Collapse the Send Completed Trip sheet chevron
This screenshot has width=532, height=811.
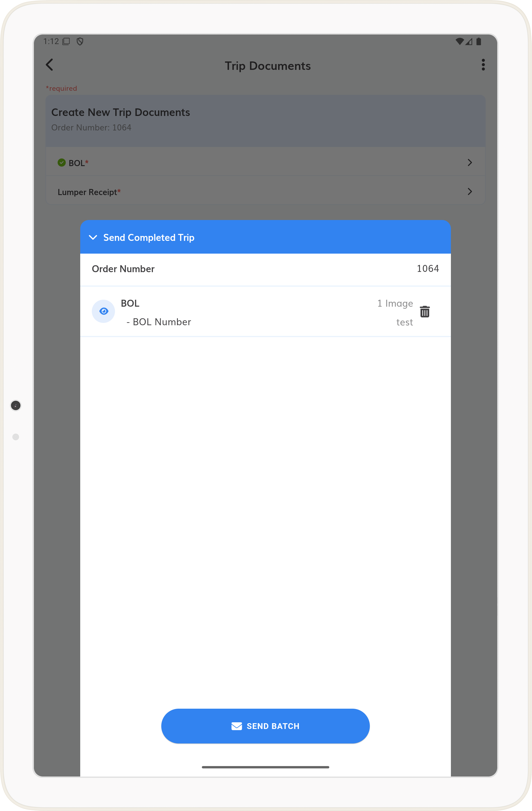(x=93, y=237)
